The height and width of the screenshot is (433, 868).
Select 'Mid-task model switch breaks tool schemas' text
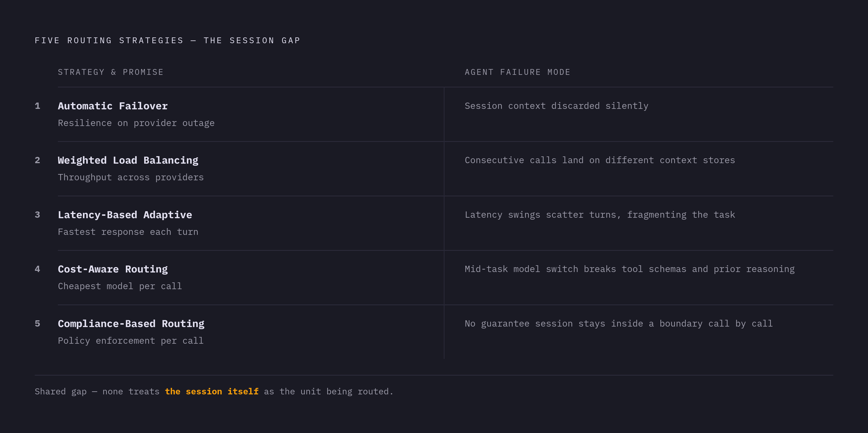pos(576,269)
